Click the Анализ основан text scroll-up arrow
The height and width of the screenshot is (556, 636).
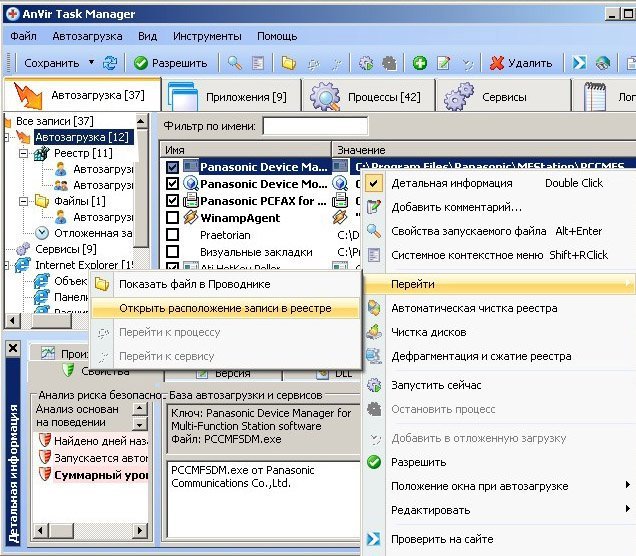(x=140, y=409)
